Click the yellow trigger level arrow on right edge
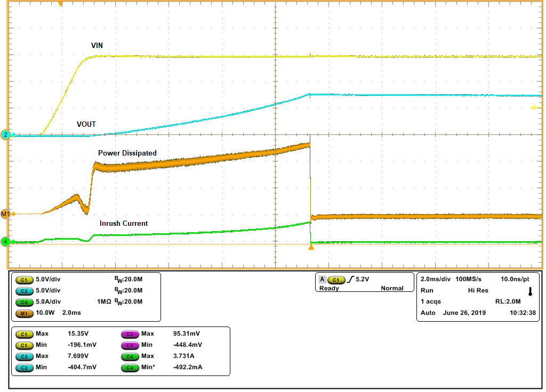Image resolution: width=546 pixels, height=392 pixels. [x=534, y=108]
